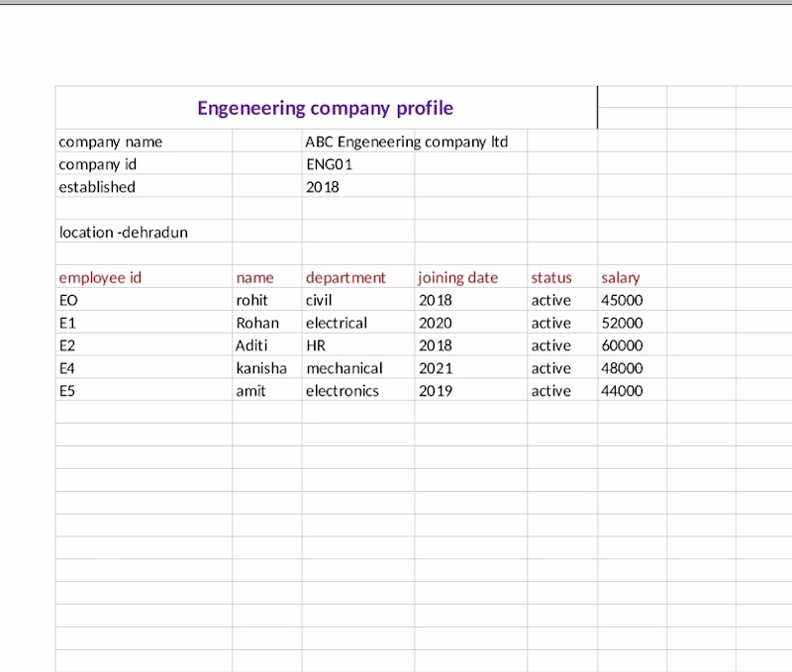Click 'ABC Engeneering company ltd' cell
This screenshot has width=792, height=672.
click(x=407, y=142)
